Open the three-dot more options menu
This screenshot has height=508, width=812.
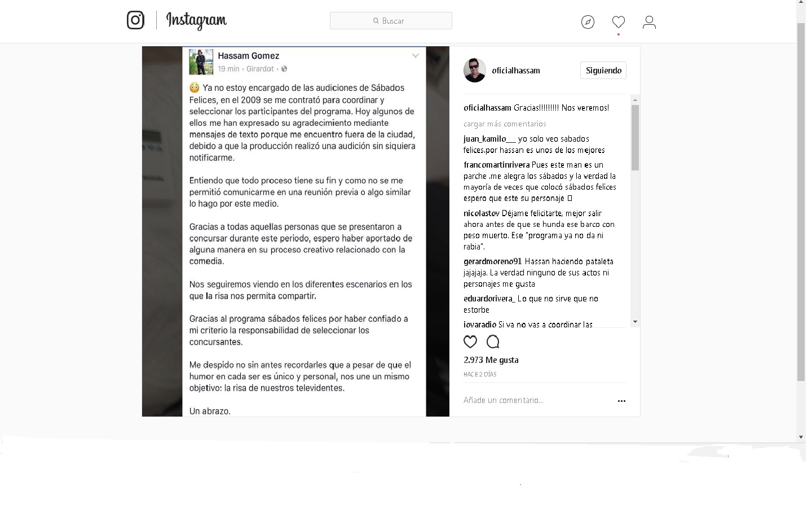click(621, 401)
